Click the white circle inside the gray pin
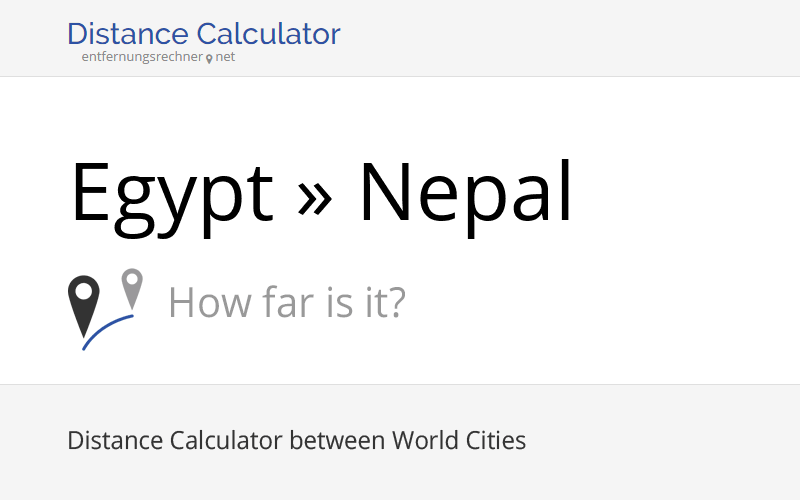800x500 pixels. click(132, 280)
